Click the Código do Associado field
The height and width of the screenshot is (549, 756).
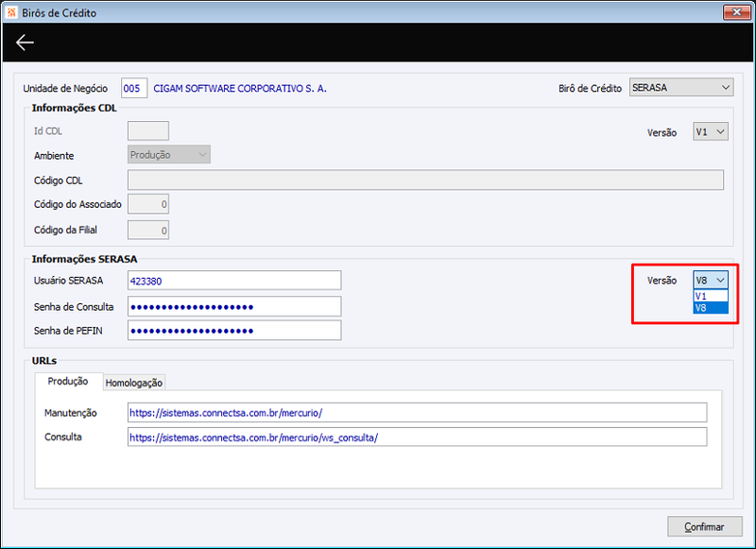pyautogui.click(x=148, y=204)
